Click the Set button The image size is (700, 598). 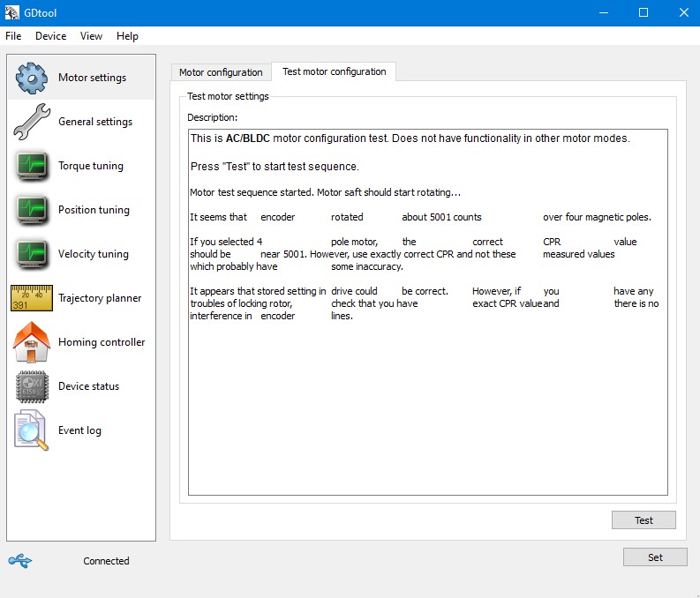pos(655,557)
